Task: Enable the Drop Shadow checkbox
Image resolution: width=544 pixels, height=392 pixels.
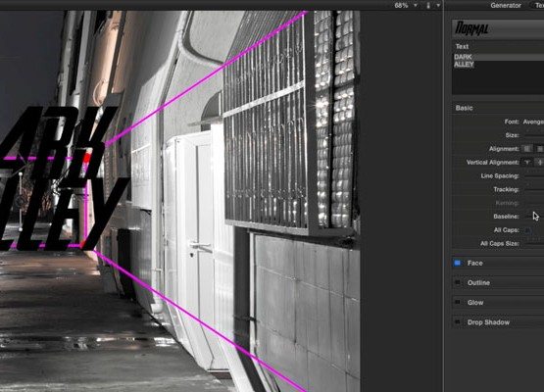Action: [x=458, y=322]
